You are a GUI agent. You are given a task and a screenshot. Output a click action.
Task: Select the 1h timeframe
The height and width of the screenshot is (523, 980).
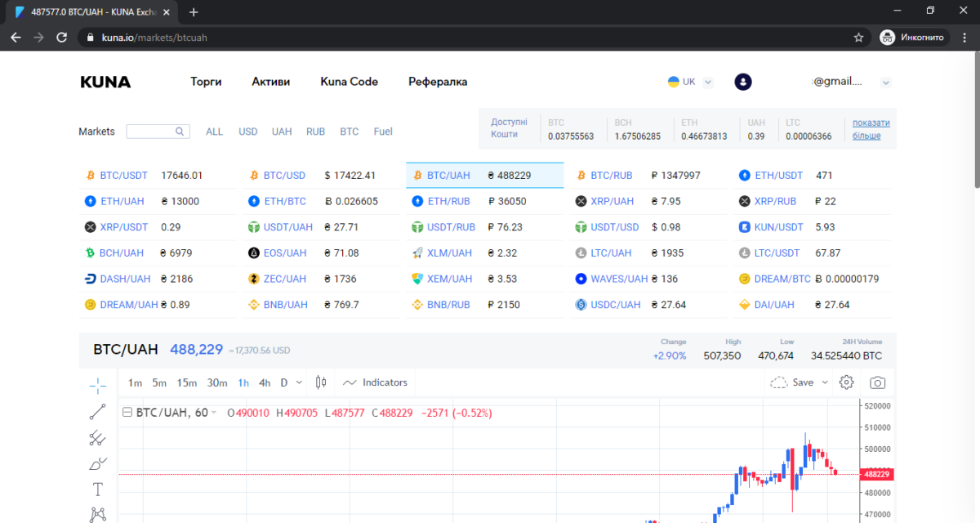[243, 382]
